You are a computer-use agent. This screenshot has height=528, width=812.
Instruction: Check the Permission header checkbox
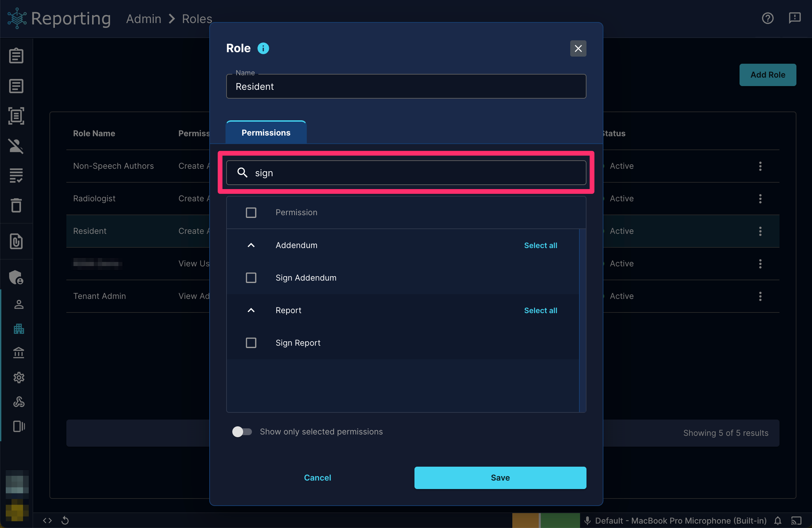[x=251, y=212]
